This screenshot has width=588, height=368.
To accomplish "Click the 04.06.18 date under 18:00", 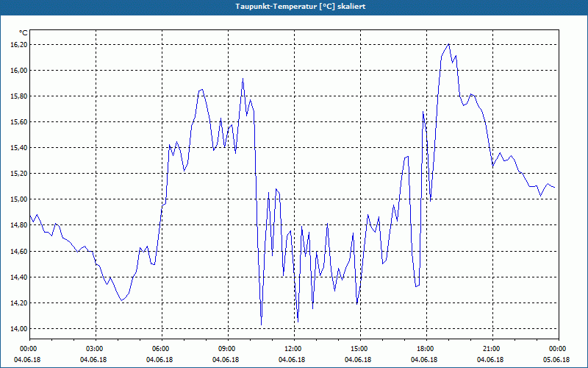I will 424,360.
